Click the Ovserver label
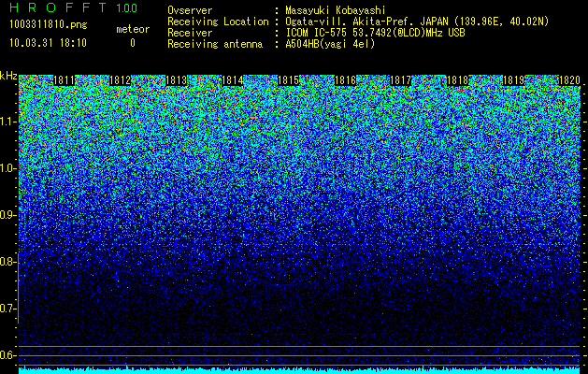This screenshot has height=374, width=588. 190,10
